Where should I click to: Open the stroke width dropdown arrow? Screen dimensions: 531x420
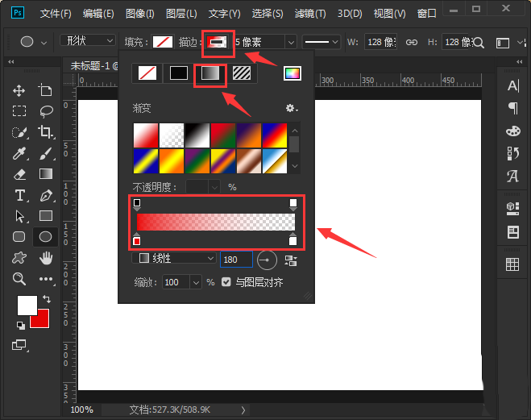291,43
